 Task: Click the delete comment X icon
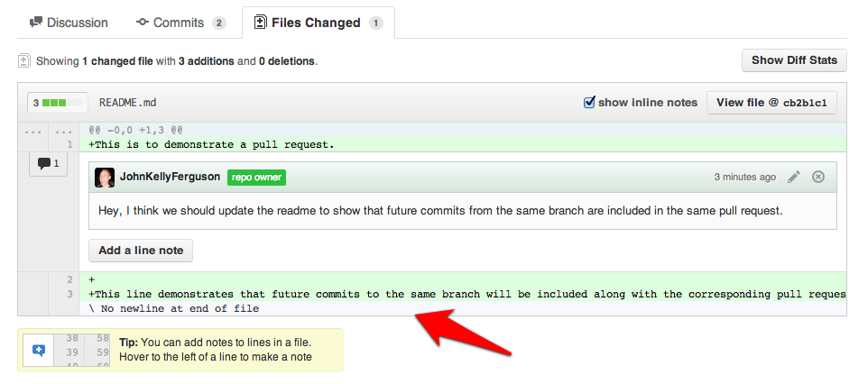click(818, 177)
